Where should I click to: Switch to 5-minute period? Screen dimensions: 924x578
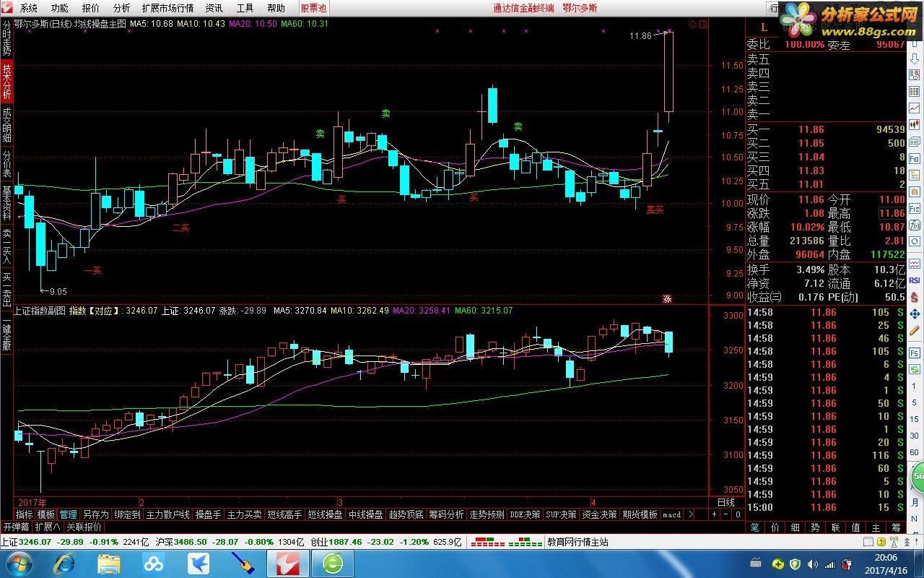pos(913,402)
